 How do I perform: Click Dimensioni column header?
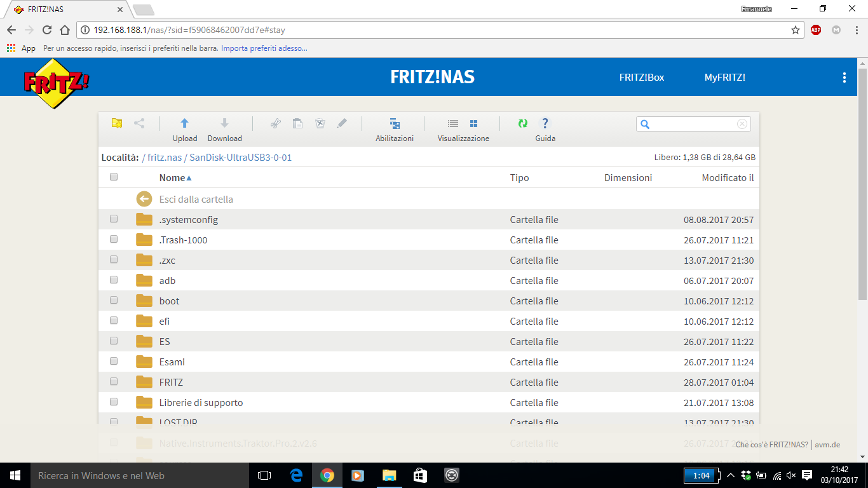[628, 178]
